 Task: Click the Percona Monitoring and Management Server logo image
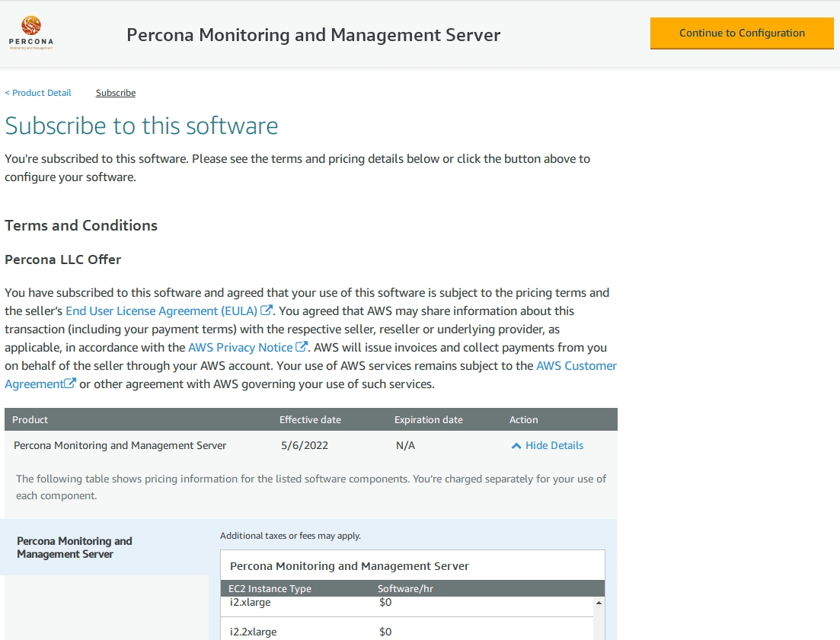(x=30, y=32)
